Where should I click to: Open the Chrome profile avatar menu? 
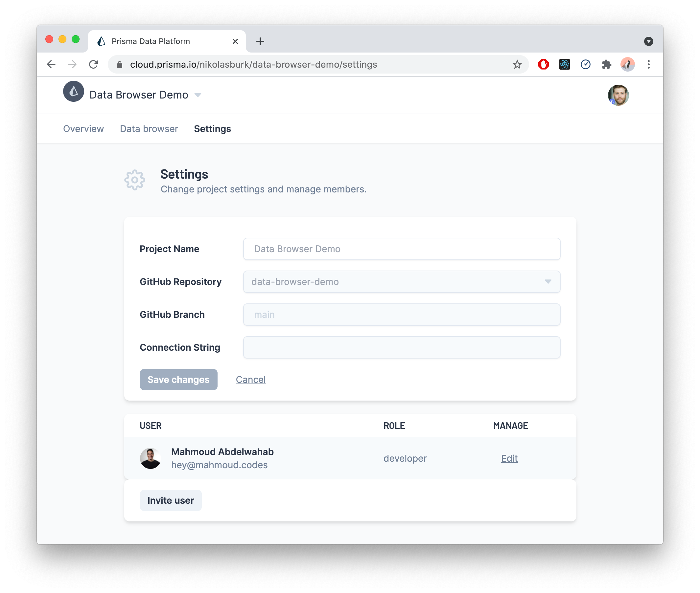click(627, 65)
